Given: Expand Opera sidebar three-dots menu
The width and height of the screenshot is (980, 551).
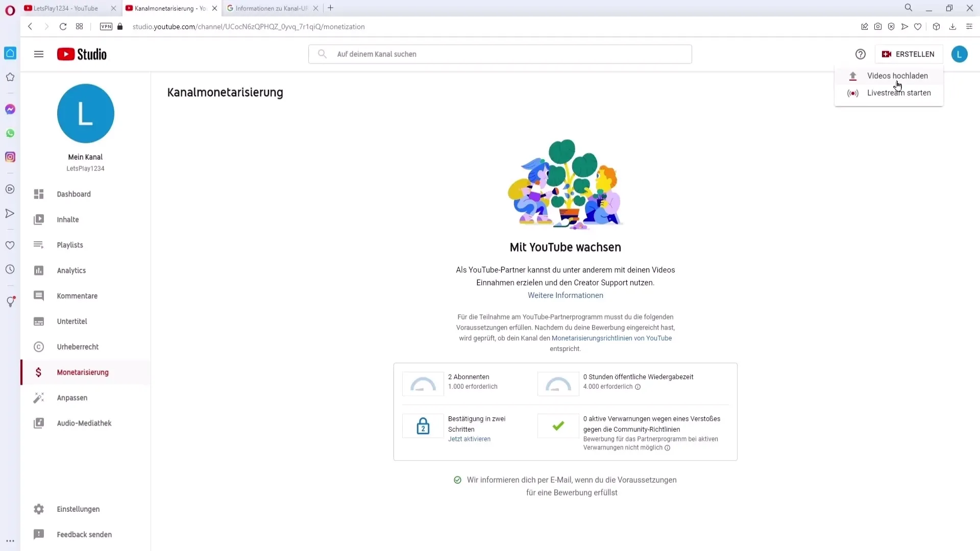Looking at the screenshot, I should pyautogui.click(x=10, y=541).
